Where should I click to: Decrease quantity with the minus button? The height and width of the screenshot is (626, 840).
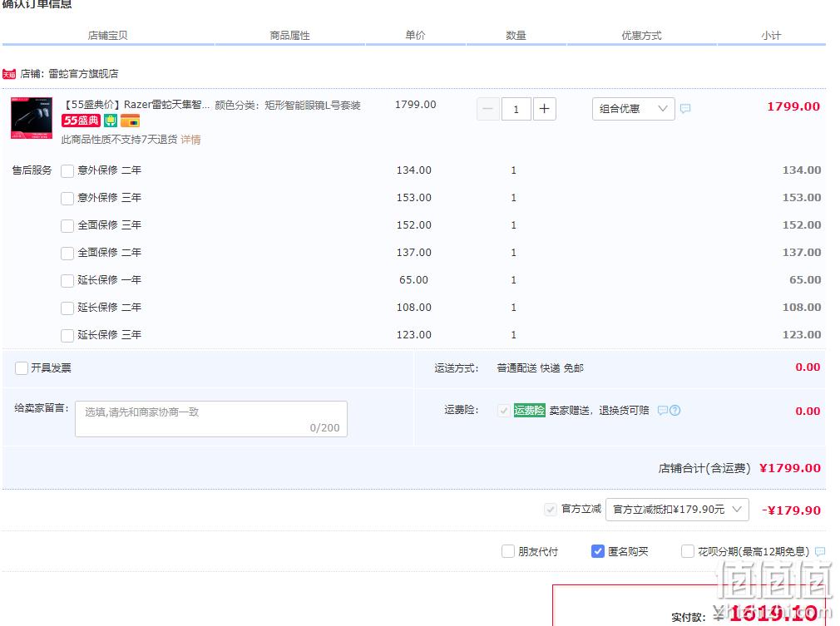point(488,109)
